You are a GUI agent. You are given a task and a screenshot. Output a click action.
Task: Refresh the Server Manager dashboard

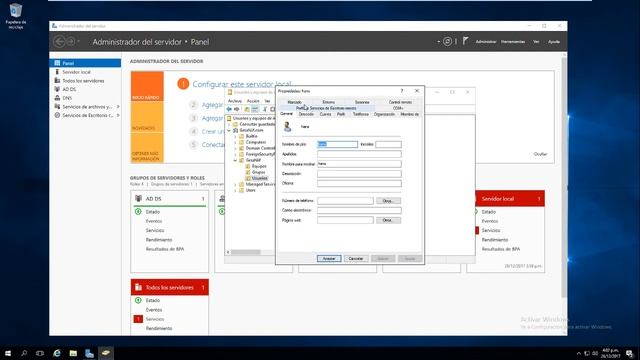(x=447, y=41)
